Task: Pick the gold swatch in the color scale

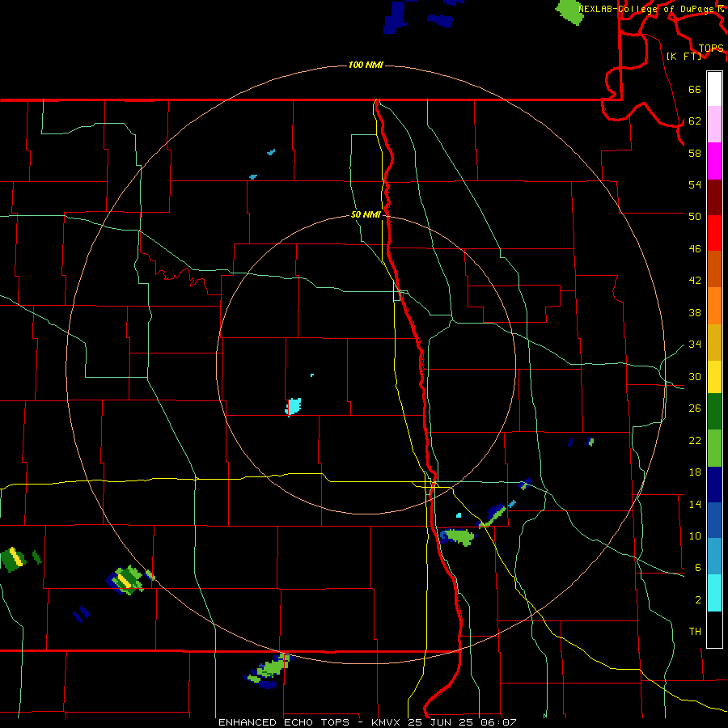Action: pyautogui.click(x=714, y=343)
